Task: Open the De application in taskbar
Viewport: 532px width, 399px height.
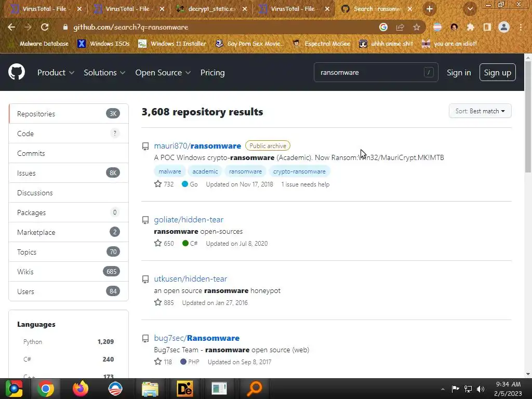Action: (x=184, y=389)
